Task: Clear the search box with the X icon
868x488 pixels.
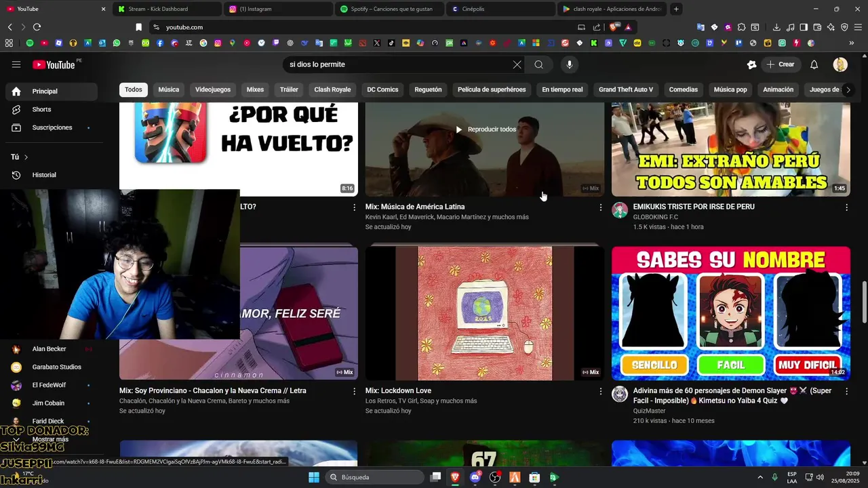Action: (x=517, y=64)
